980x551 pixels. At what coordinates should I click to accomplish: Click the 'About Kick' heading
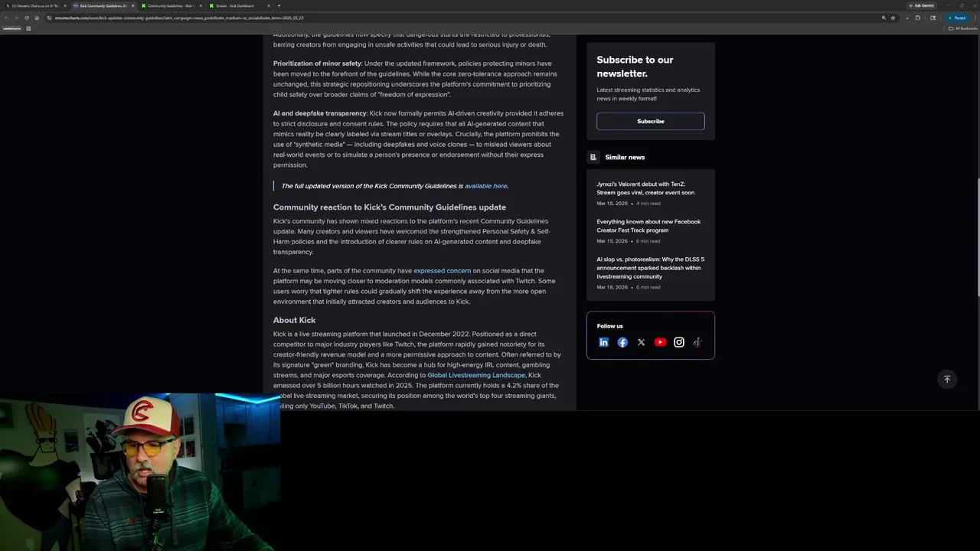point(294,320)
